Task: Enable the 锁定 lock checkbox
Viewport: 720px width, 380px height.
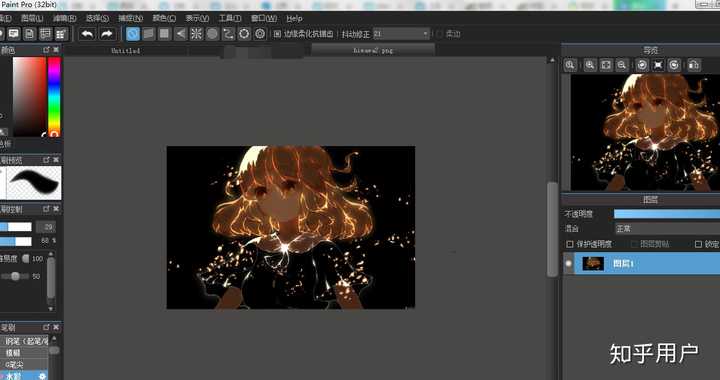Action: click(698, 244)
